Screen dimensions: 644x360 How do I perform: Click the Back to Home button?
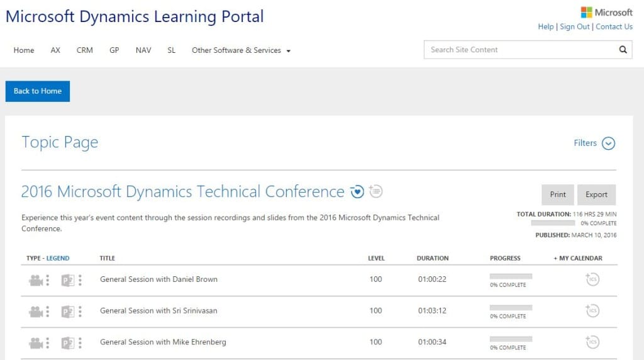pyautogui.click(x=37, y=91)
